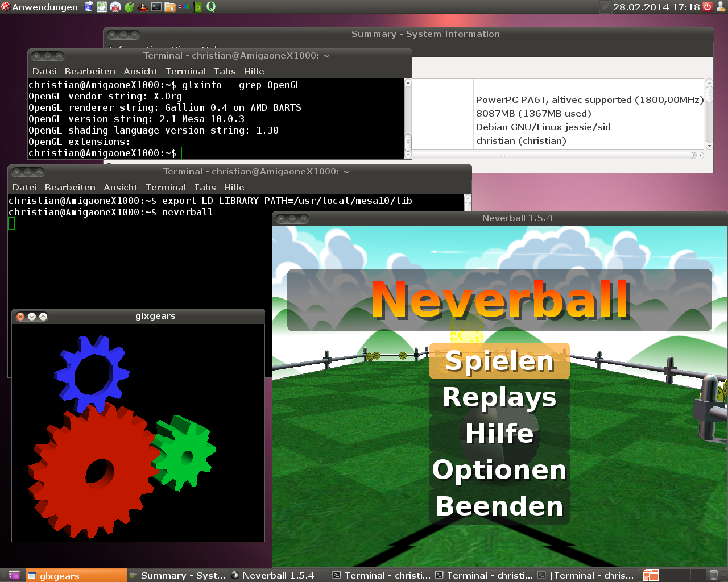Open Bearbeiten menu in glxinfo terminal
The width and height of the screenshot is (728, 582).
[x=90, y=72]
